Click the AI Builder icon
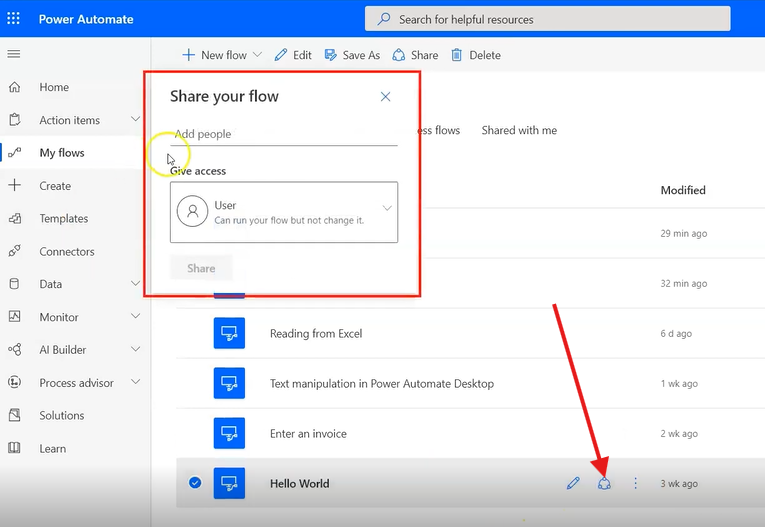Image resolution: width=765 pixels, height=527 pixels. [15, 349]
